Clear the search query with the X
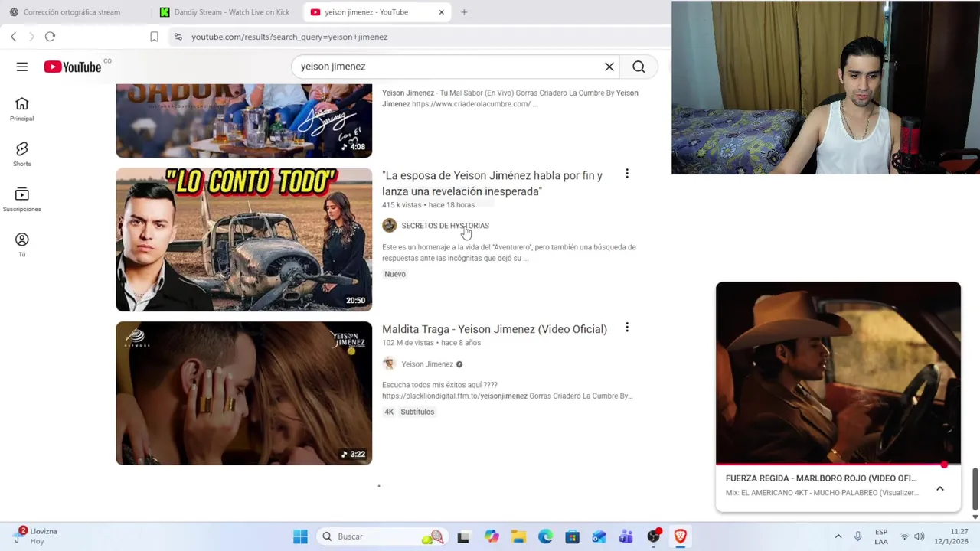Screen dimensions: 980x551 (609, 67)
